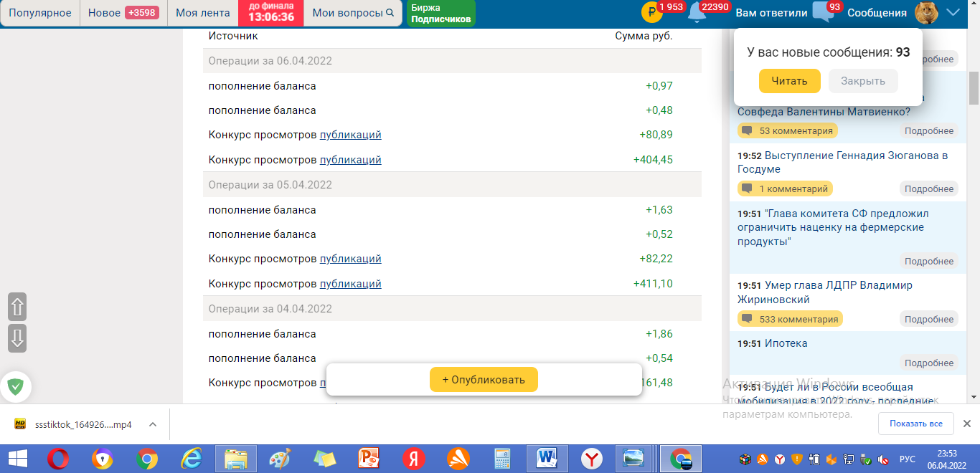The height and width of the screenshot is (473, 980).
Task: Expand the profile menu chevron
Action: click(x=953, y=13)
